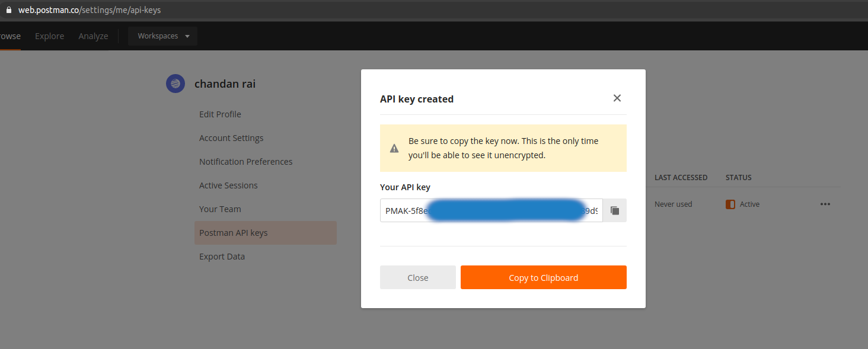Screen dimensions: 868x349
Task: Go to Notification Preferences
Action: point(246,162)
